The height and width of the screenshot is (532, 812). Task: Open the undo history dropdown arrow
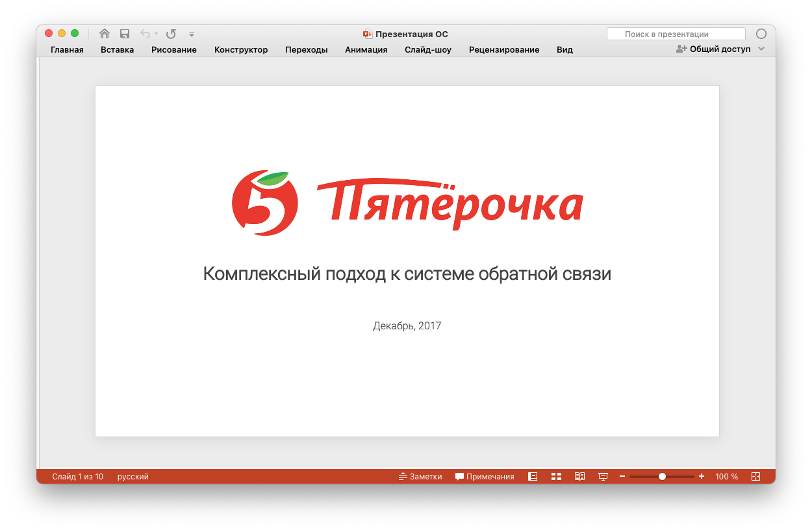point(157,34)
